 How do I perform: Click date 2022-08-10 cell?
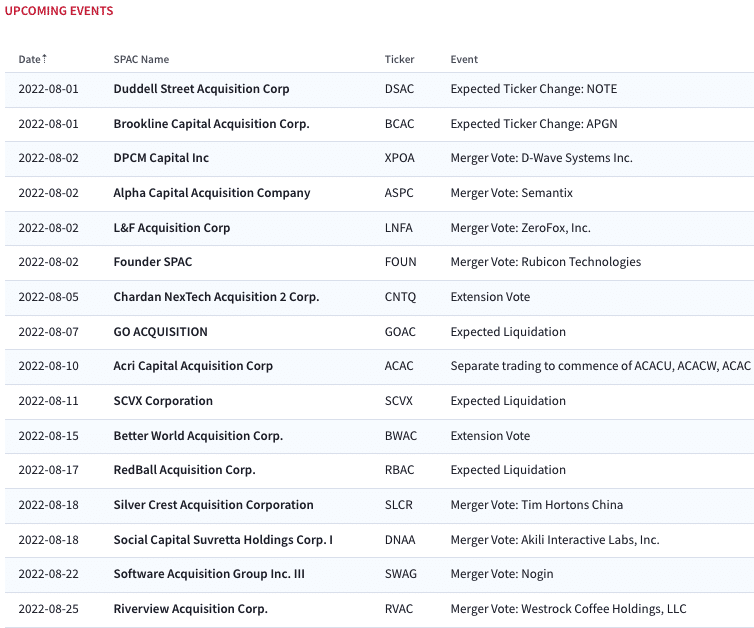pos(48,366)
